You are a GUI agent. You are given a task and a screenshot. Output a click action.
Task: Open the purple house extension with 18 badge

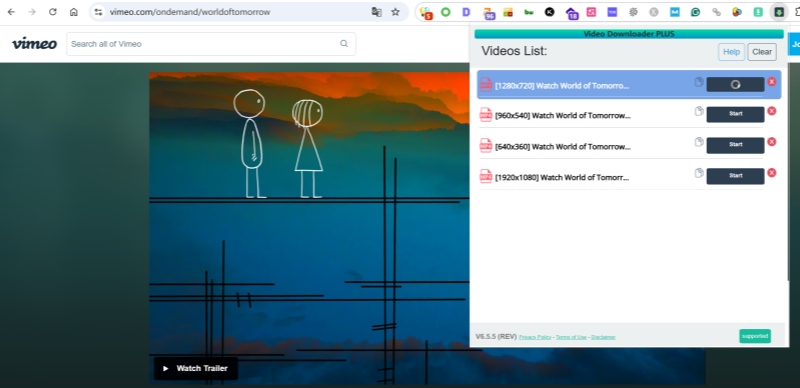click(x=571, y=13)
